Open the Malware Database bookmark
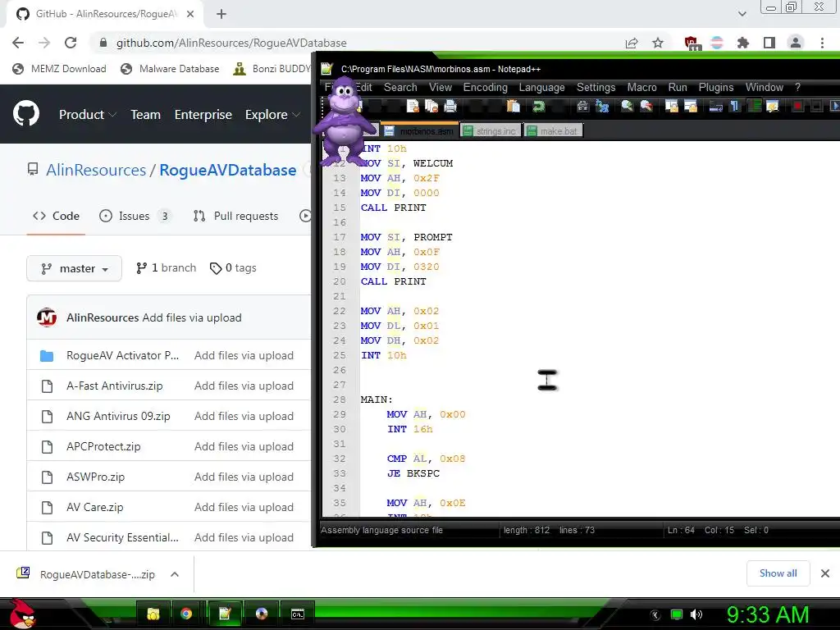This screenshot has height=630, width=840. [171, 69]
